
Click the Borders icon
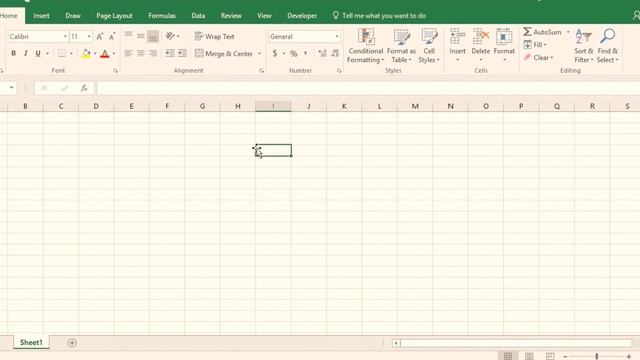pos(62,53)
